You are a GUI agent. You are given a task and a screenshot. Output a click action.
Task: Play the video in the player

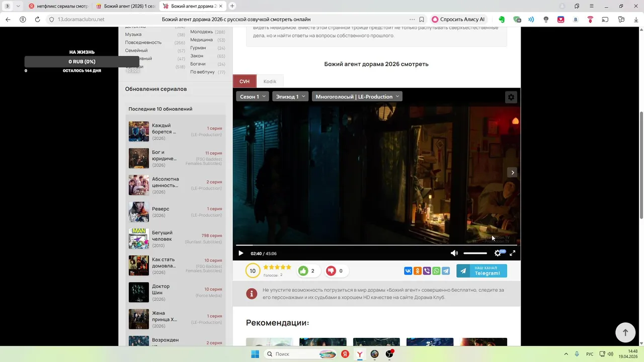point(240,253)
